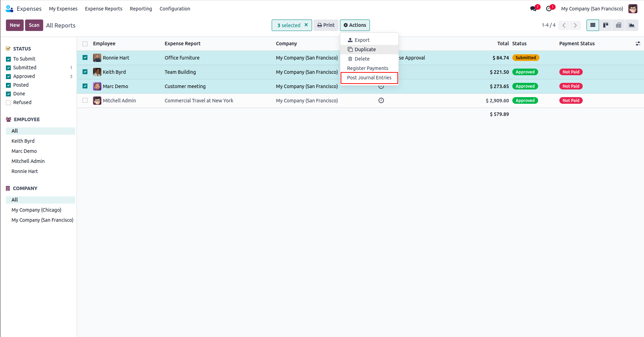The height and width of the screenshot is (337, 644).
Task: Open optional columns settings icon
Action: click(638, 44)
